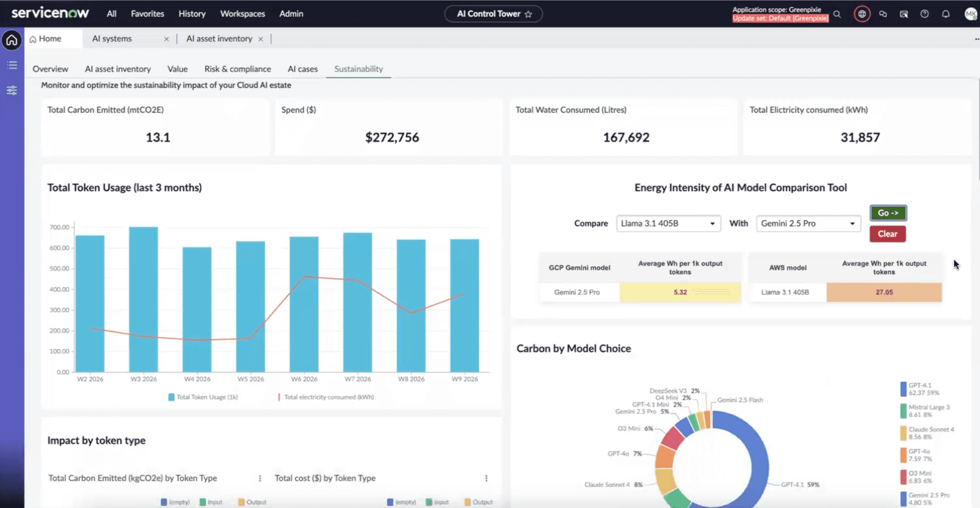Toggle Output legend under carbon by token type
The width and height of the screenshot is (980, 508).
click(x=252, y=502)
